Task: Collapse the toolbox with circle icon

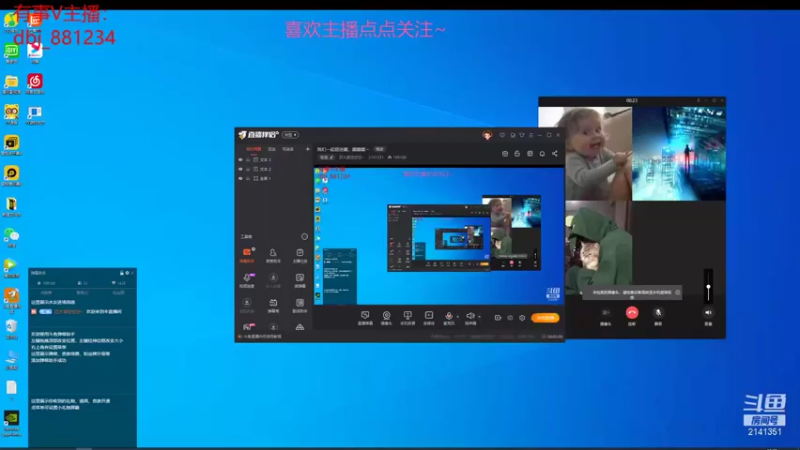Action: [x=305, y=237]
